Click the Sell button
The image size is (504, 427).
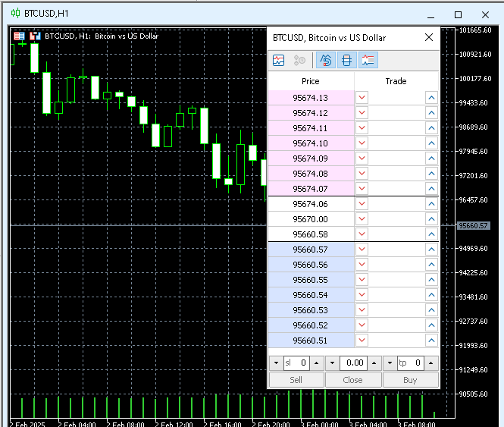296,380
